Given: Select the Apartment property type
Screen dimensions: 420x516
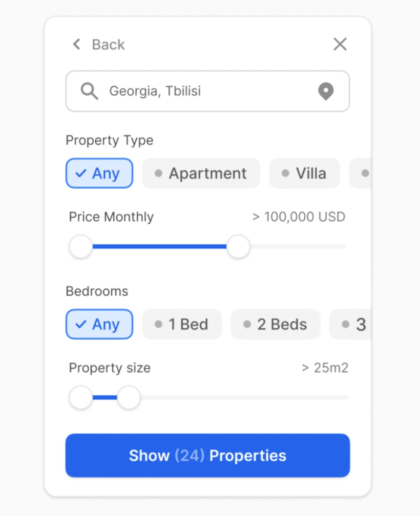Looking at the screenshot, I should click(x=201, y=173).
